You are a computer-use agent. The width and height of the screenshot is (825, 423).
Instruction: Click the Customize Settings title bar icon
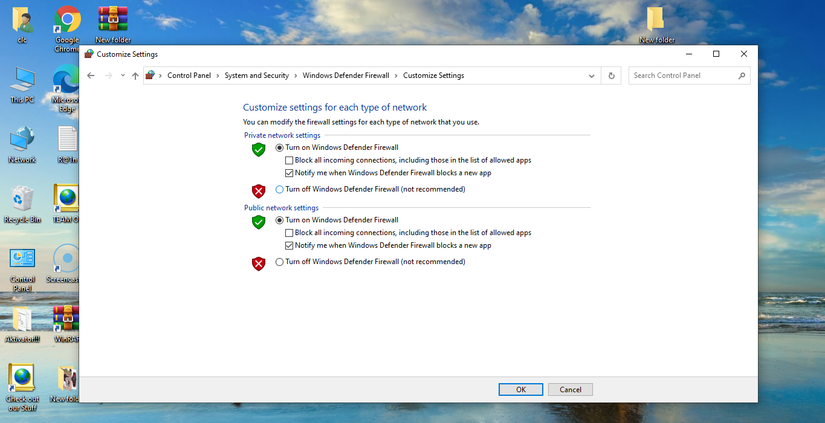(x=88, y=54)
